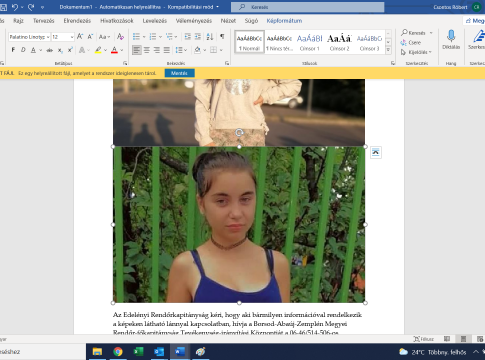Image resolution: width=485 pixels, height=360 pixels.
Task: Toggle left paragraph alignment
Action: [136, 50]
